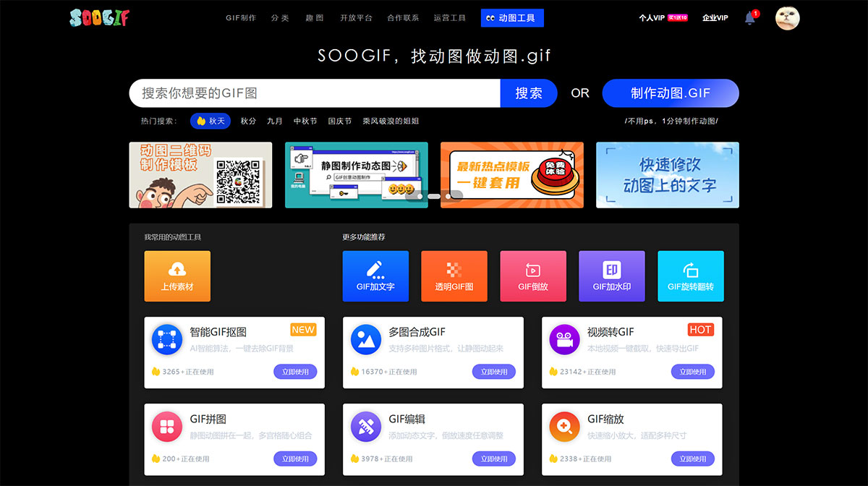Expand the 运营工具 nav item
This screenshot has height=486, width=868.
click(x=450, y=17)
